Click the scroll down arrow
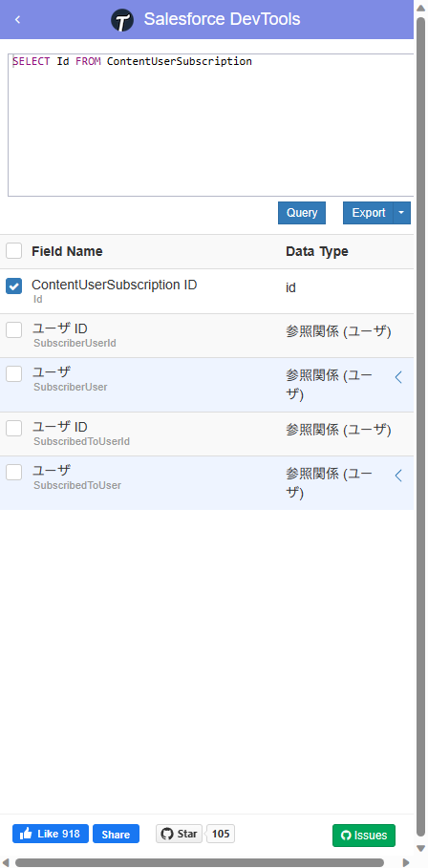The image size is (428, 868). click(x=420, y=849)
